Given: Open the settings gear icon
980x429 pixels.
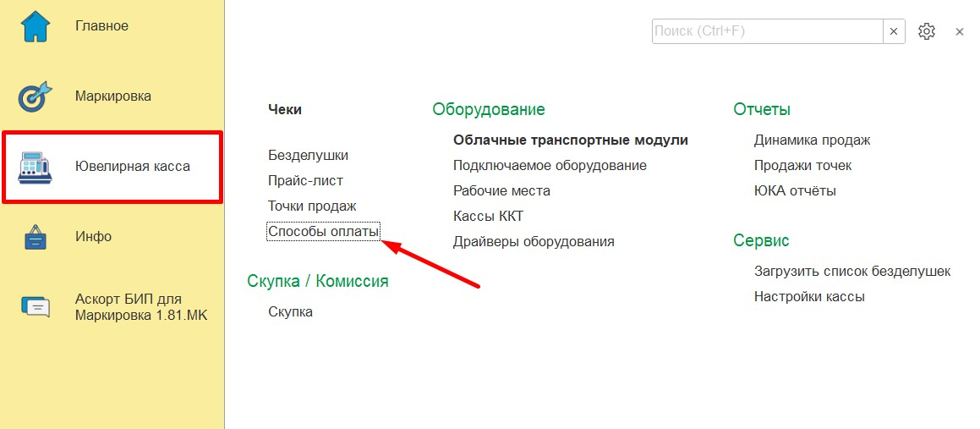Looking at the screenshot, I should click(926, 31).
